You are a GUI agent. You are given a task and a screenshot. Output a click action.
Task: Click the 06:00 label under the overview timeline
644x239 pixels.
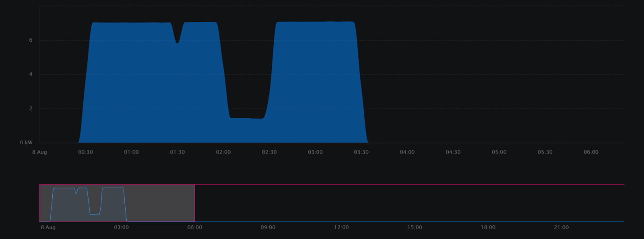[195, 227]
